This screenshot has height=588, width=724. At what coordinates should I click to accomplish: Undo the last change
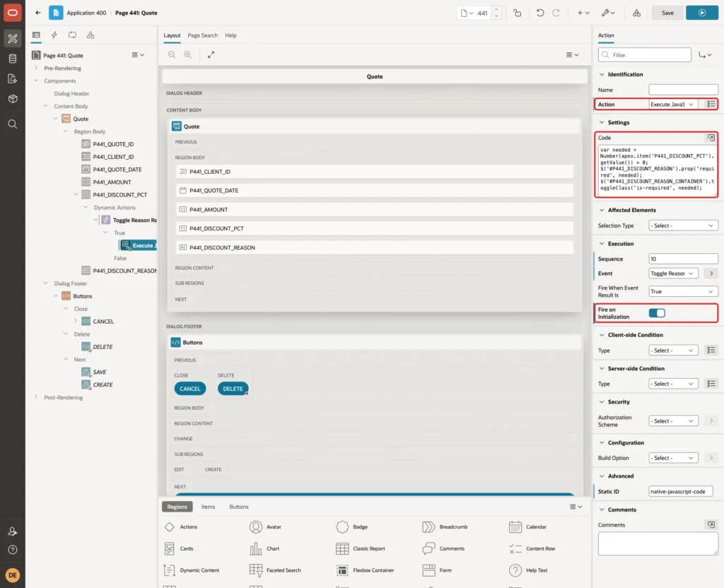pyautogui.click(x=539, y=13)
